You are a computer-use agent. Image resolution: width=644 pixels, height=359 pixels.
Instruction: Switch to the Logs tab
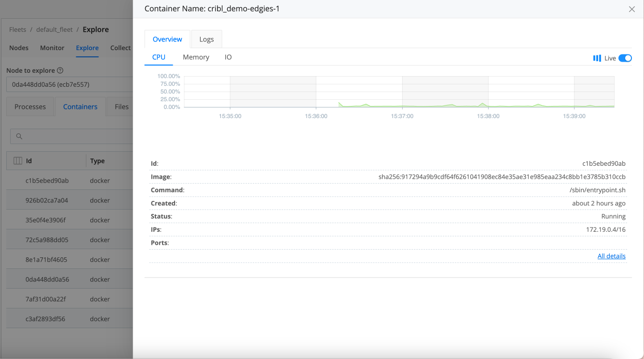tap(206, 40)
